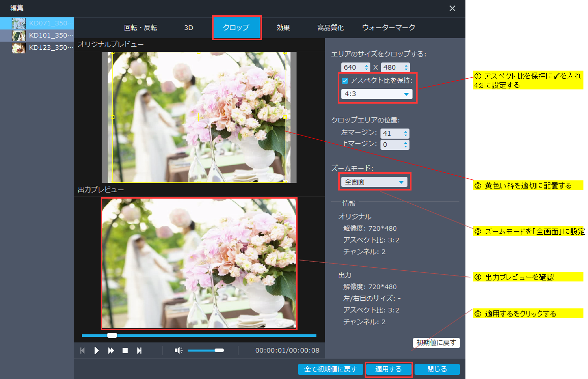Click the 適用する button

pyautogui.click(x=389, y=369)
